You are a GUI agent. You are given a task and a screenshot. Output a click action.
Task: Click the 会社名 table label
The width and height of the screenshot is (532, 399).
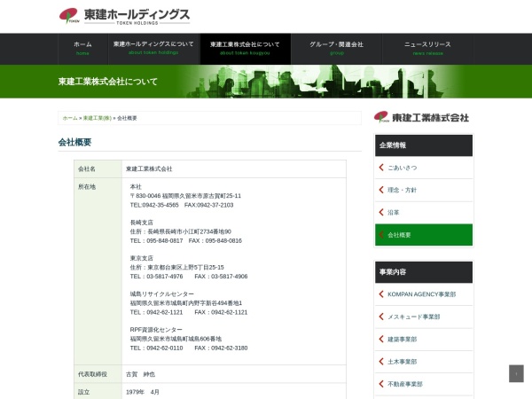coord(87,168)
